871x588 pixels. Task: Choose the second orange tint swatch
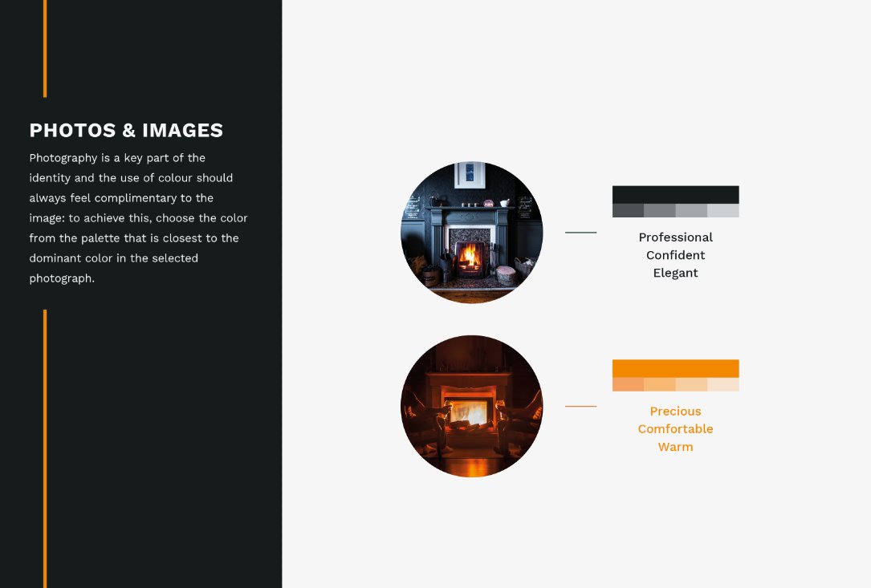click(659, 385)
